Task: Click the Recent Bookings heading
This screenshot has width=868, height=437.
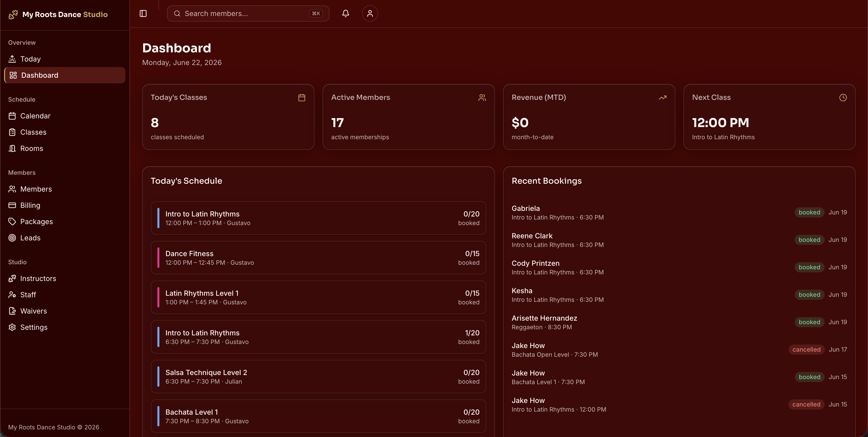Action: [546, 181]
